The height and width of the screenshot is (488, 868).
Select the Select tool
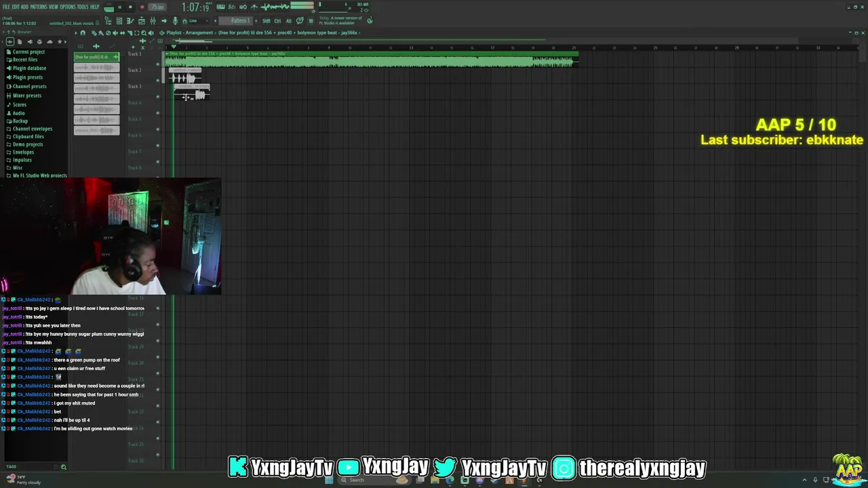tap(136, 33)
